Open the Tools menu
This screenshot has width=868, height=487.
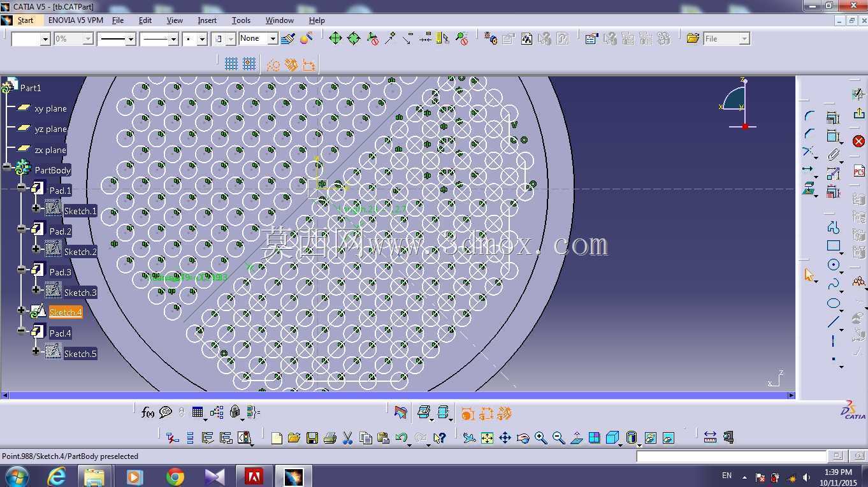[241, 20]
